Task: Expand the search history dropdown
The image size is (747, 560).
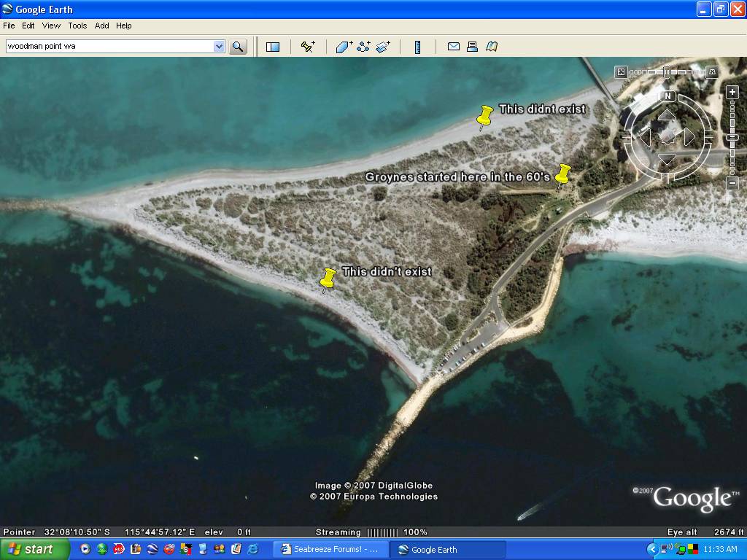Action: pos(219,47)
